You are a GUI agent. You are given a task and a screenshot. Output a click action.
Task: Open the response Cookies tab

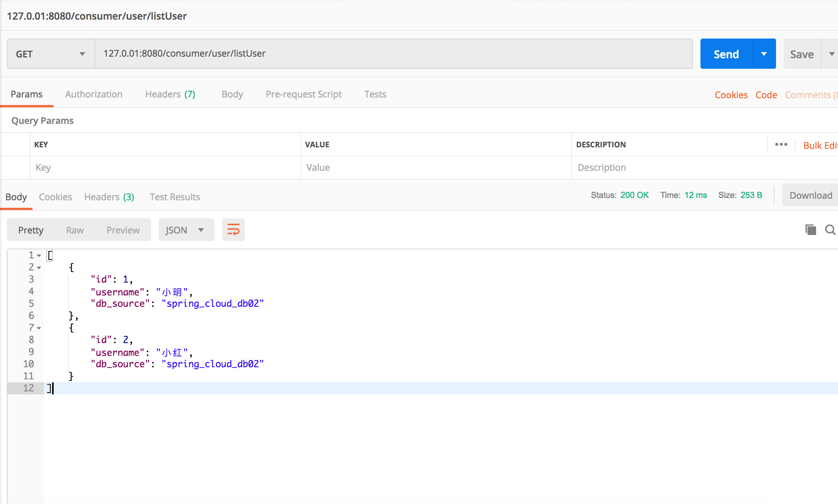point(55,197)
